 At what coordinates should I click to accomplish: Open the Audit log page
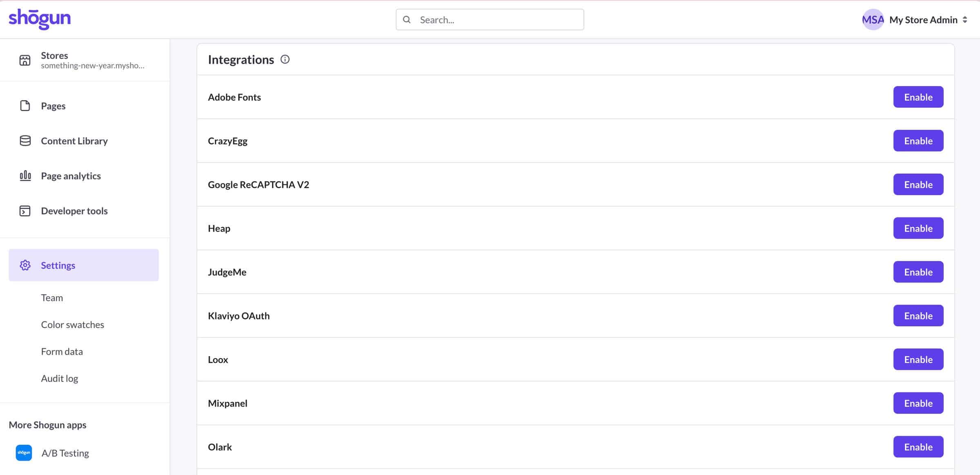60,379
